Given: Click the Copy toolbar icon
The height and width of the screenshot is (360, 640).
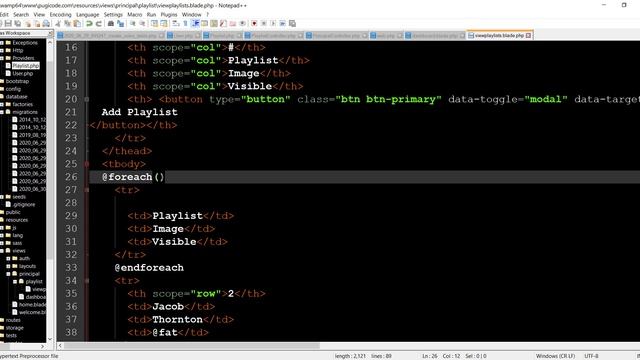Looking at the screenshot, I should [67, 23].
